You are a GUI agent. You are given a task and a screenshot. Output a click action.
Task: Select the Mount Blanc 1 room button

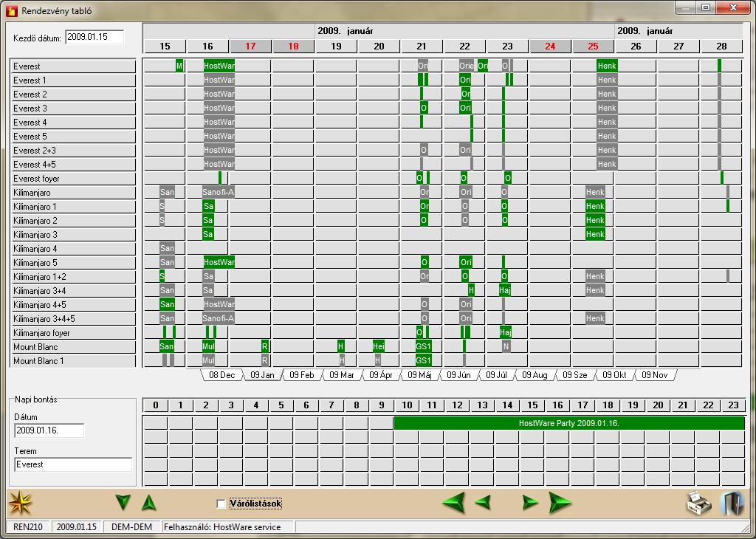tap(73, 360)
